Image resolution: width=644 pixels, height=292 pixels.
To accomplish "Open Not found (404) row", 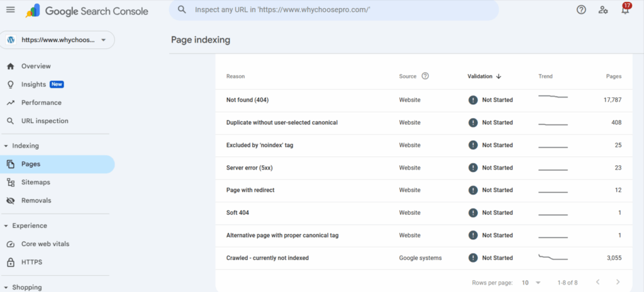I will (x=248, y=100).
